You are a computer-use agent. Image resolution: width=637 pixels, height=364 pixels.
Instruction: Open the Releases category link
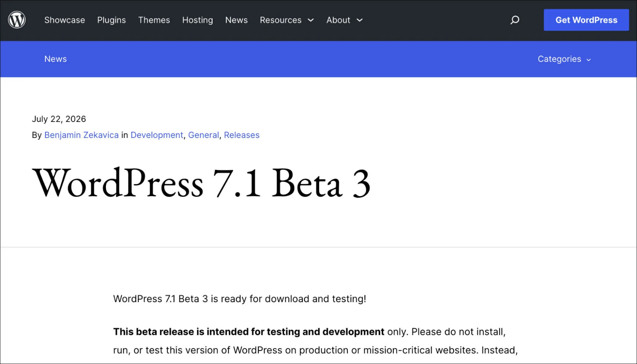(242, 135)
